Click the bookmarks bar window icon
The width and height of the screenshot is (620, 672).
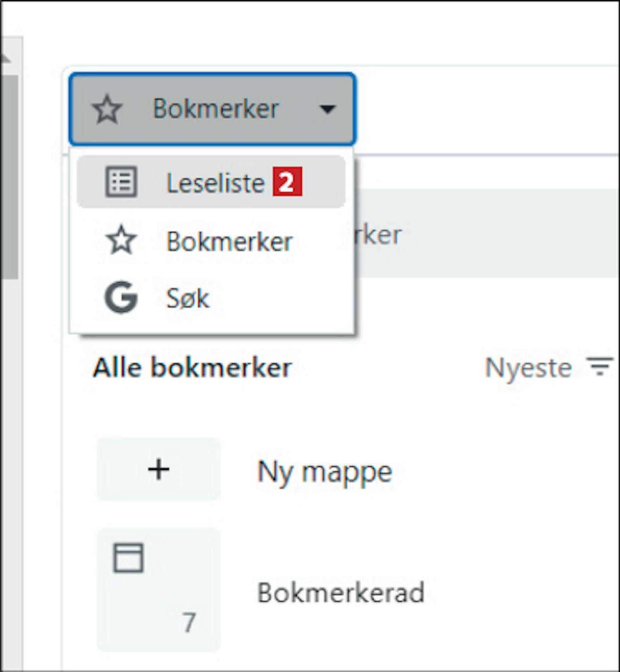(129, 558)
